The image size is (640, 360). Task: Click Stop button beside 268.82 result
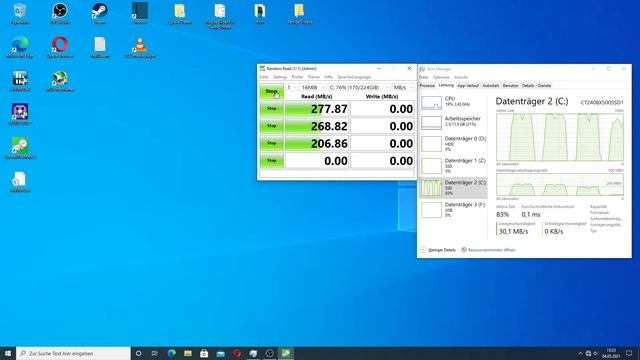pos(271,126)
